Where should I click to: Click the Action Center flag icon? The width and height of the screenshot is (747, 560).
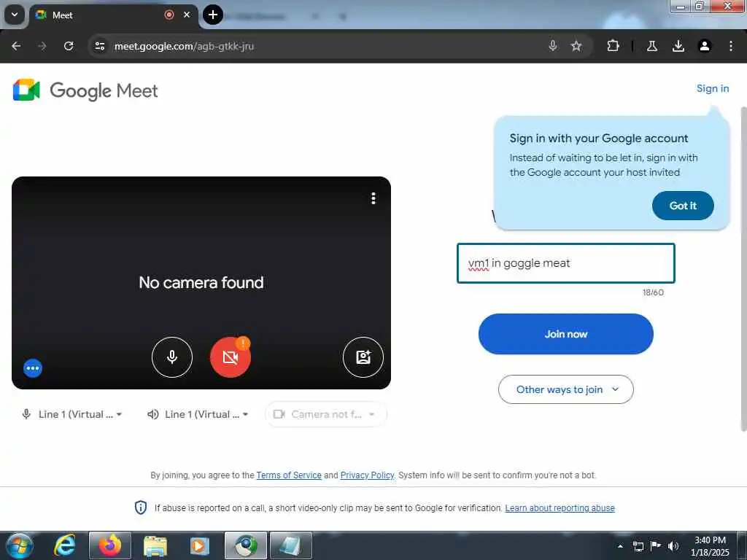[656, 546]
